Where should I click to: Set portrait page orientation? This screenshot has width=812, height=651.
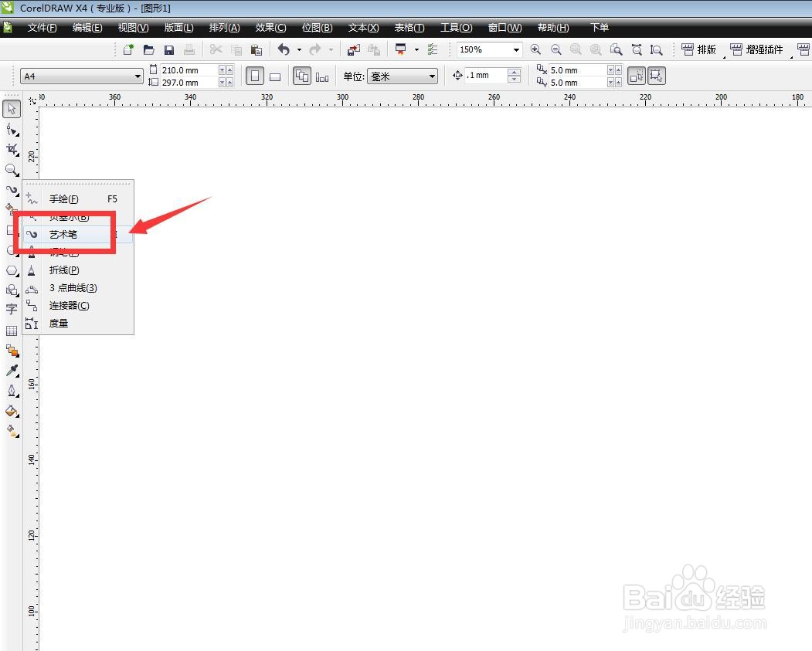[255, 76]
